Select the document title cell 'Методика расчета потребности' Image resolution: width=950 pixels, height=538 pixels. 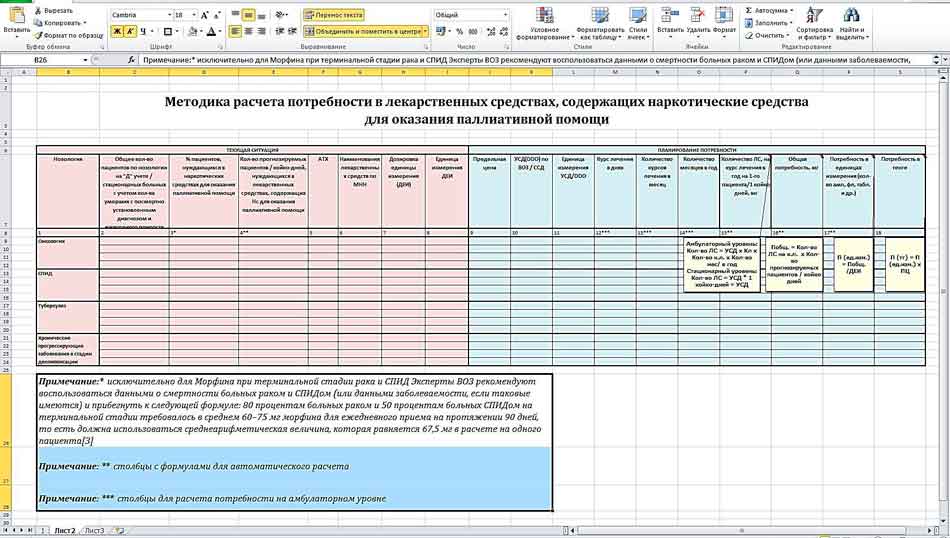coord(486,110)
